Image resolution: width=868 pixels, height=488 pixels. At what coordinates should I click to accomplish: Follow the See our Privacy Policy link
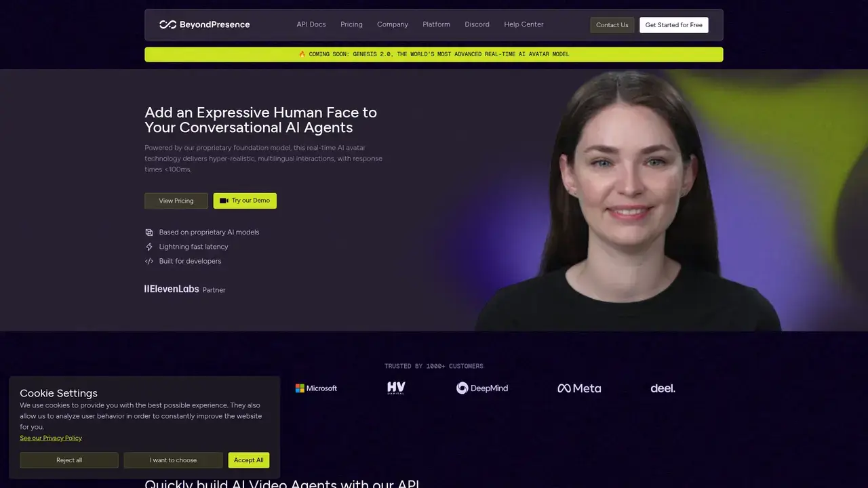pos(51,439)
